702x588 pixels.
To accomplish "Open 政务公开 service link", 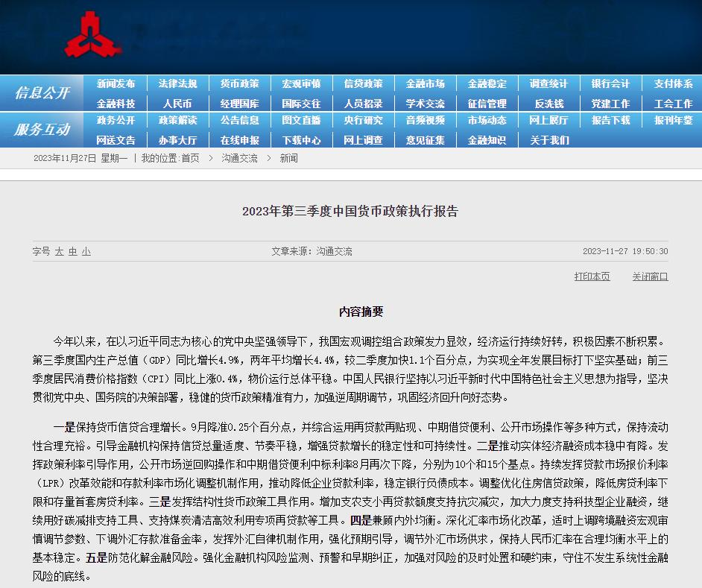I will [116, 120].
